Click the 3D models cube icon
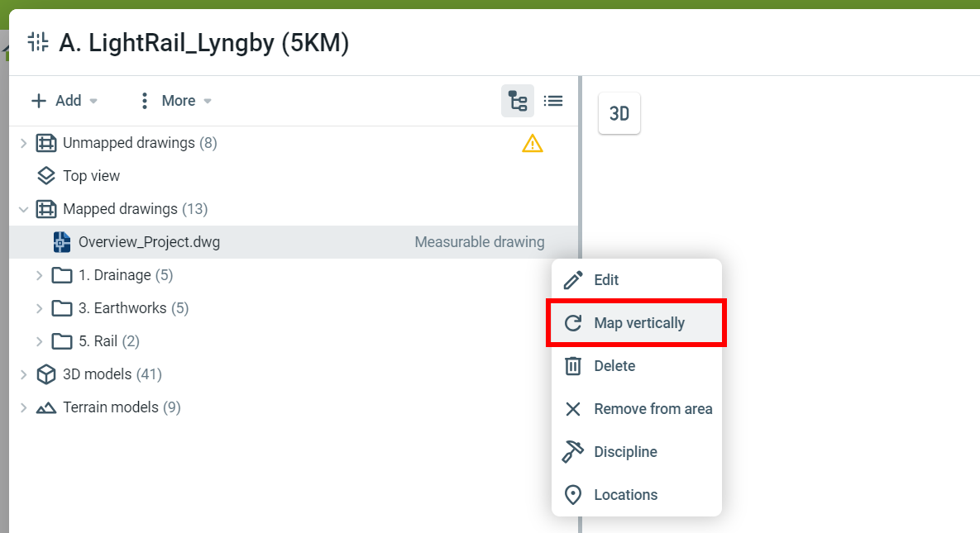 pos(46,374)
